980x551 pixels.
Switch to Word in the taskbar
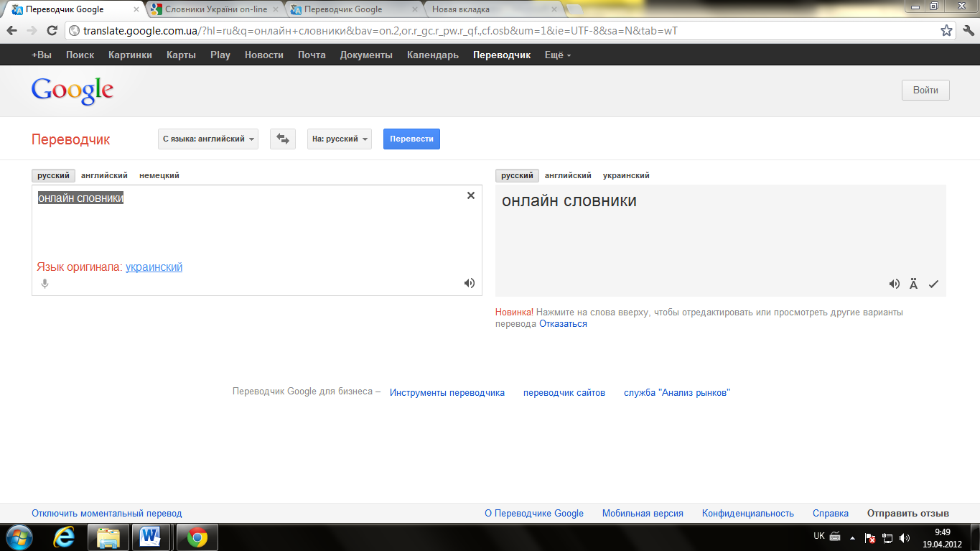click(151, 537)
